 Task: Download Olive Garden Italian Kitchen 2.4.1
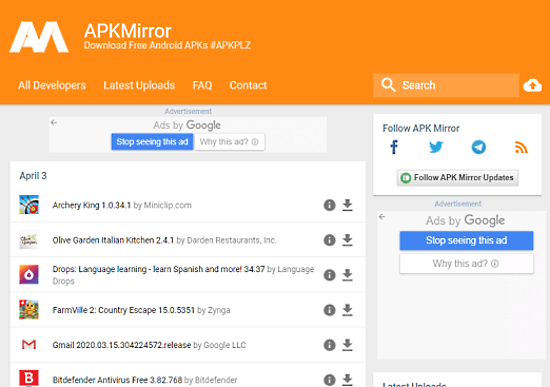pyautogui.click(x=347, y=240)
